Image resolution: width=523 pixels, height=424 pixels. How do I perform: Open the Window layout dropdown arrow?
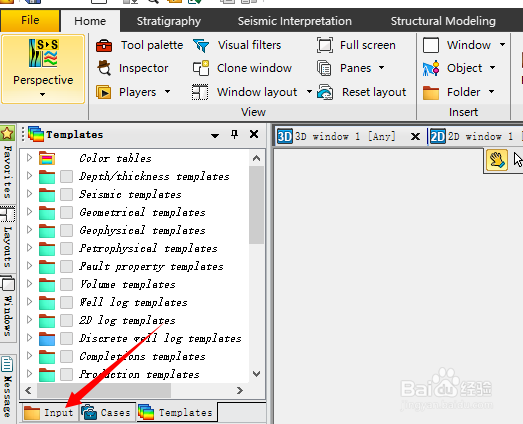[309, 91]
